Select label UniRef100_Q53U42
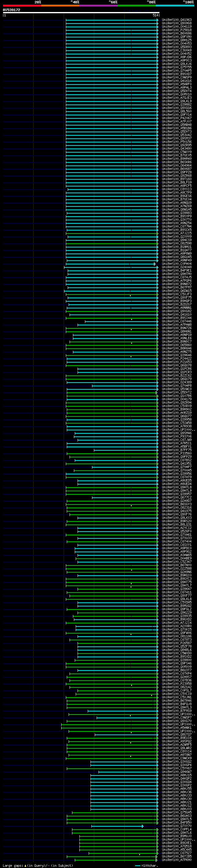 176,135
